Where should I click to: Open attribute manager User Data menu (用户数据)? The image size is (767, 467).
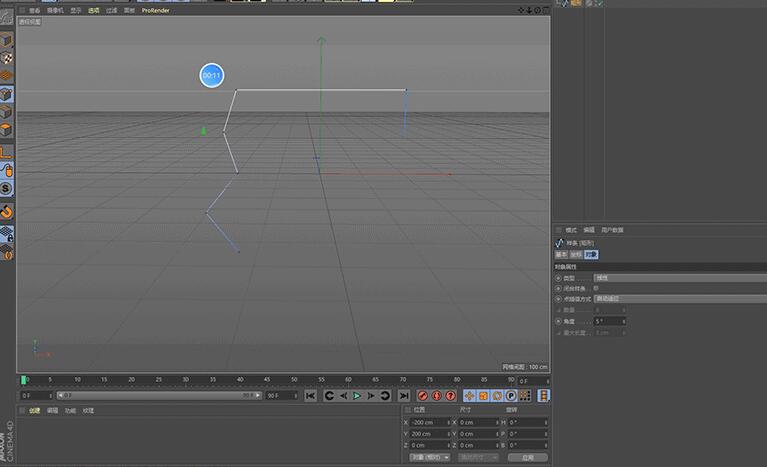[612, 230]
